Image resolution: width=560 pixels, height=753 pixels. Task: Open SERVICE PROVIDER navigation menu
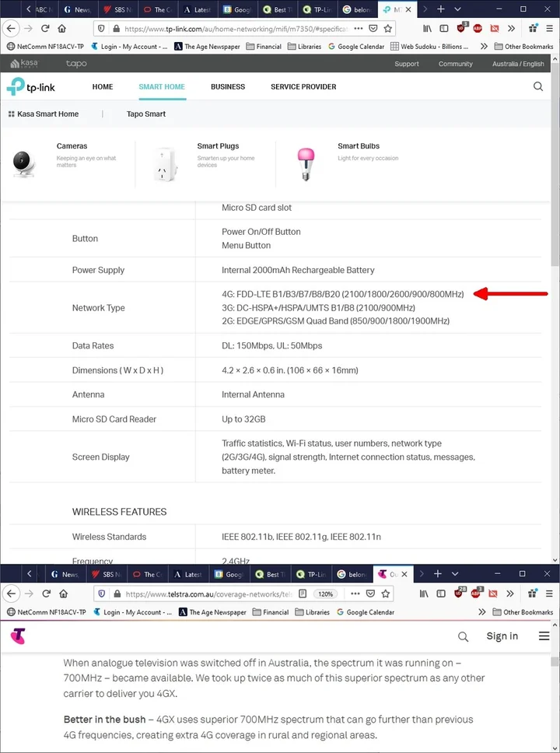303,86
